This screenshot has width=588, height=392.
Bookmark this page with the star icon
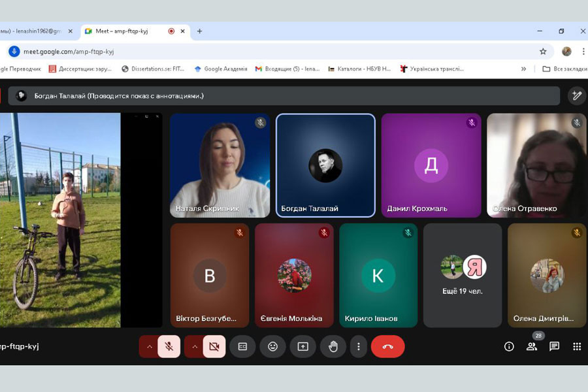[543, 52]
